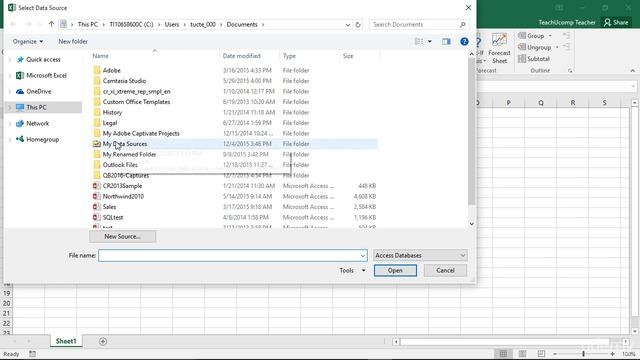Click the Refresh icon beside the address bar
The image size is (640, 360).
pyautogui.click(x=358, y=24)
